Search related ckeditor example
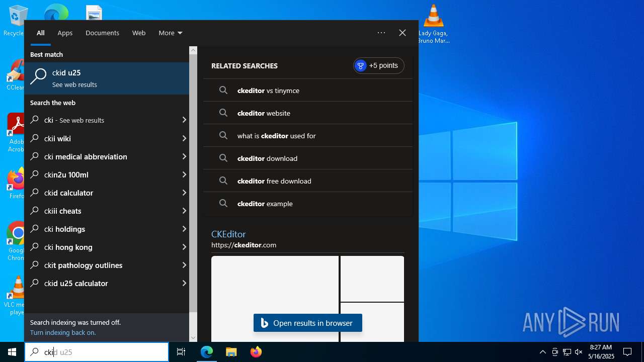644x362 pixels. [308, 204]
